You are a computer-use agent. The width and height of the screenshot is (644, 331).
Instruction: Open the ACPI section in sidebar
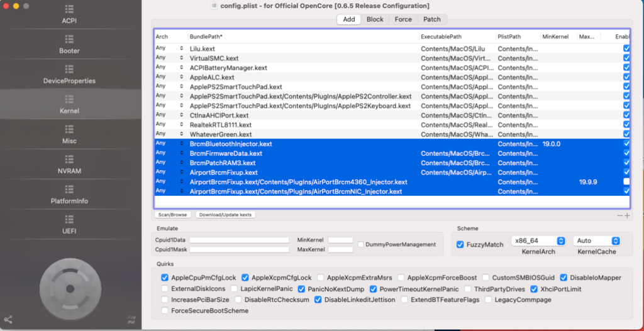tap(69, 10)
